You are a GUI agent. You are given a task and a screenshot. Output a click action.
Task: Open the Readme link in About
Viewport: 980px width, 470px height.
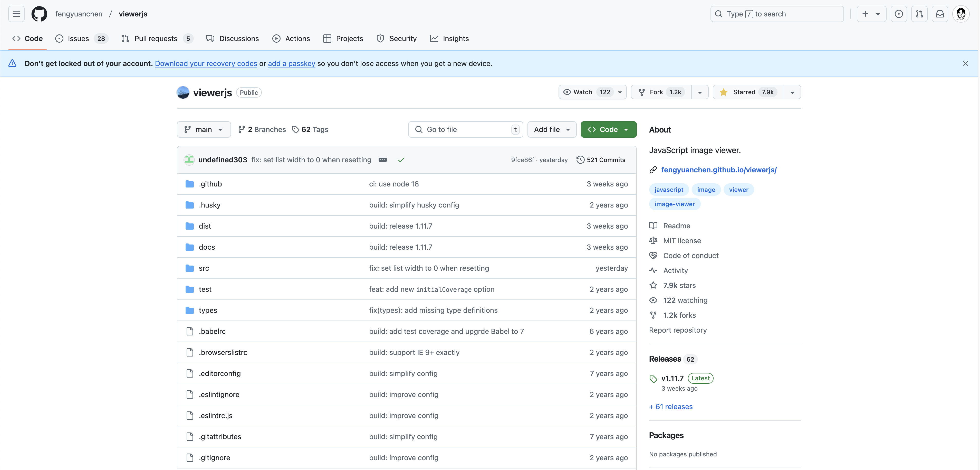[x=670, y=226]
